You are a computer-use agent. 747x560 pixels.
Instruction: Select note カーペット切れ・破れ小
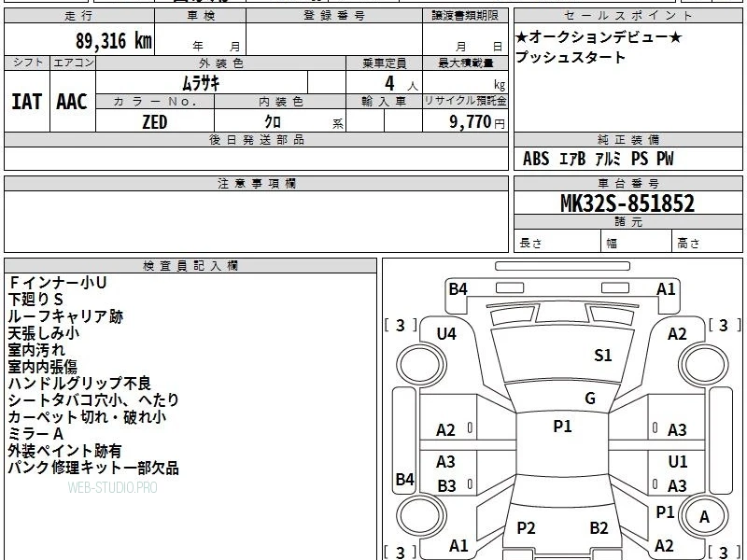click(x=87, y=417)
